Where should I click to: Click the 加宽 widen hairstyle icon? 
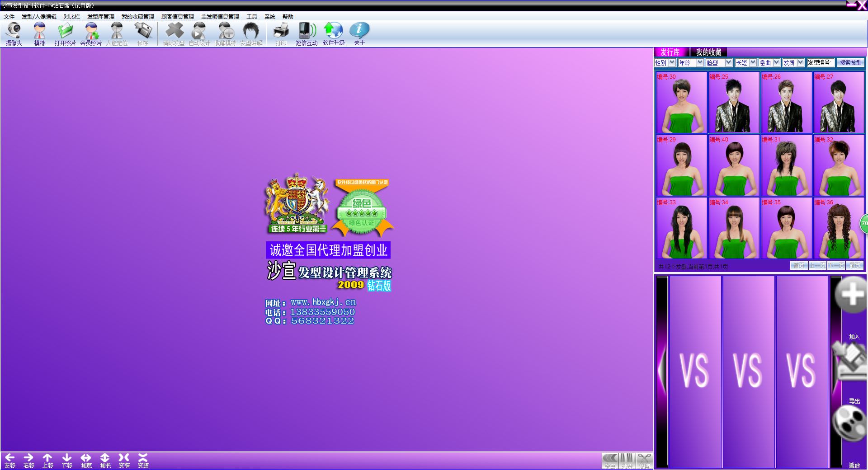point(86,460)
